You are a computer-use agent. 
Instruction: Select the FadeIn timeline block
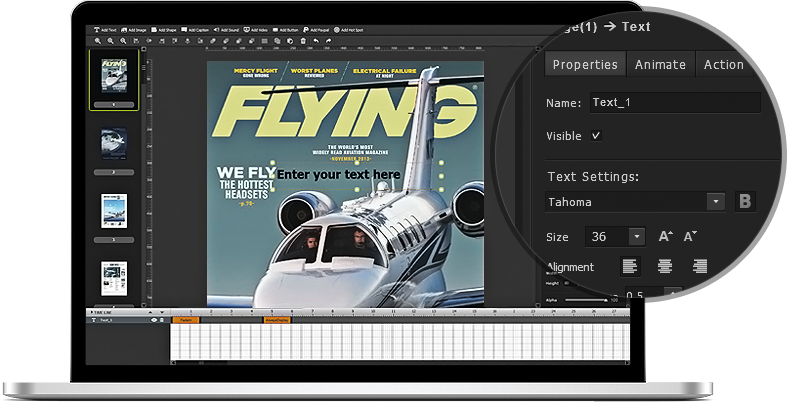186,320
